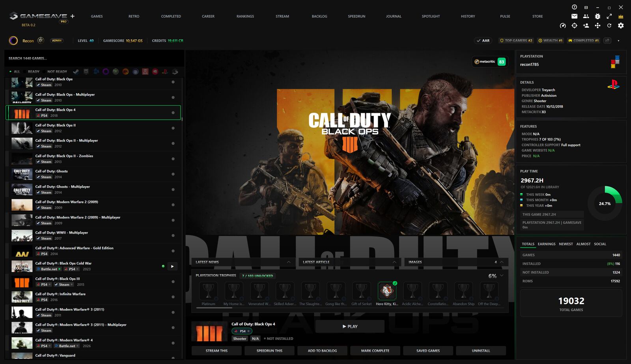631x364 pixels.
Task: Toggle status dot for Call of Duty: Infinite Warfare
Action: 173,297
